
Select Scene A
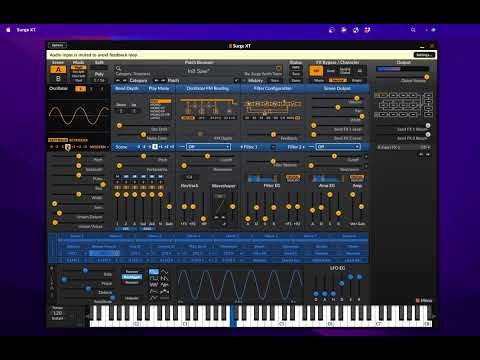click(58, 69)
